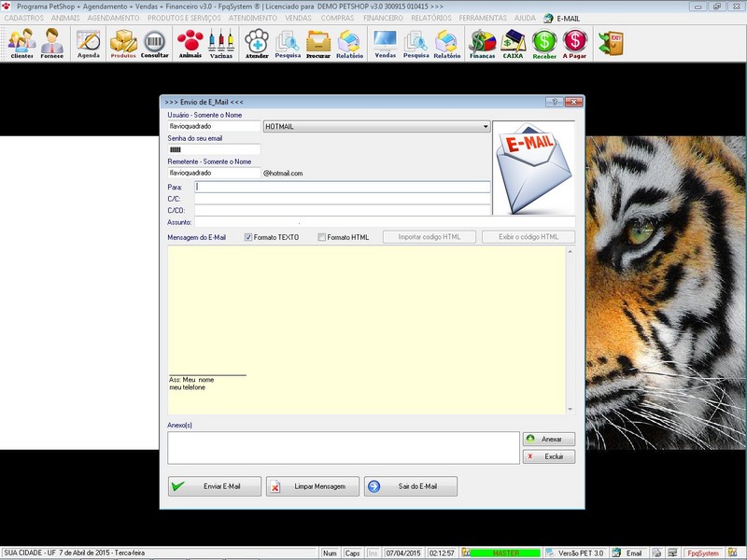Click the red A Pagar dollar icon
This screenshot has width=747, height=560.
click(574, 43)
